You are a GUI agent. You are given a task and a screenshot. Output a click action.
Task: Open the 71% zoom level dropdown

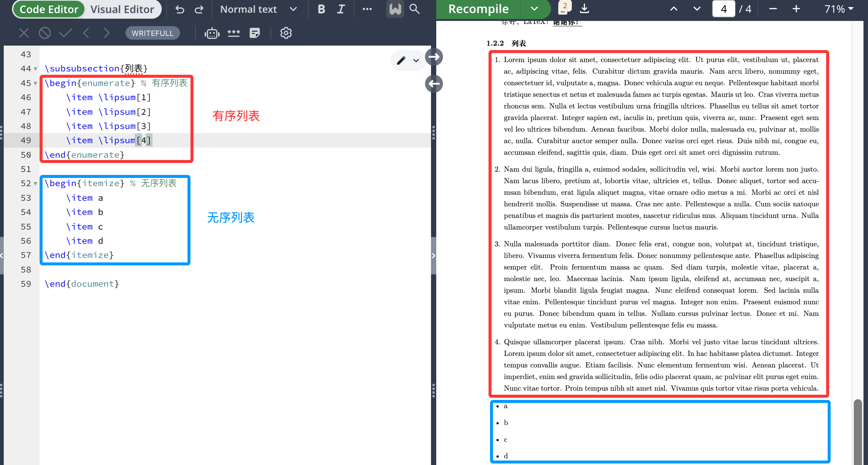[839, 9]
